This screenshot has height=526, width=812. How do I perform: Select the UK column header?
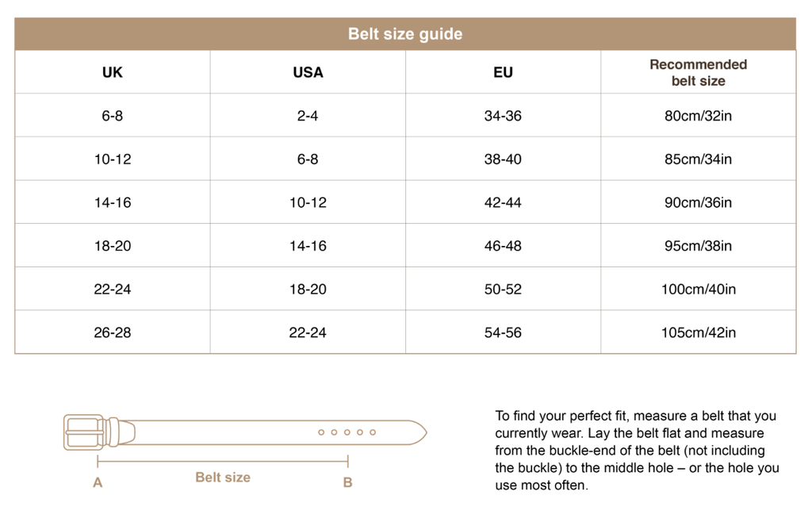(x=113, y=72)
